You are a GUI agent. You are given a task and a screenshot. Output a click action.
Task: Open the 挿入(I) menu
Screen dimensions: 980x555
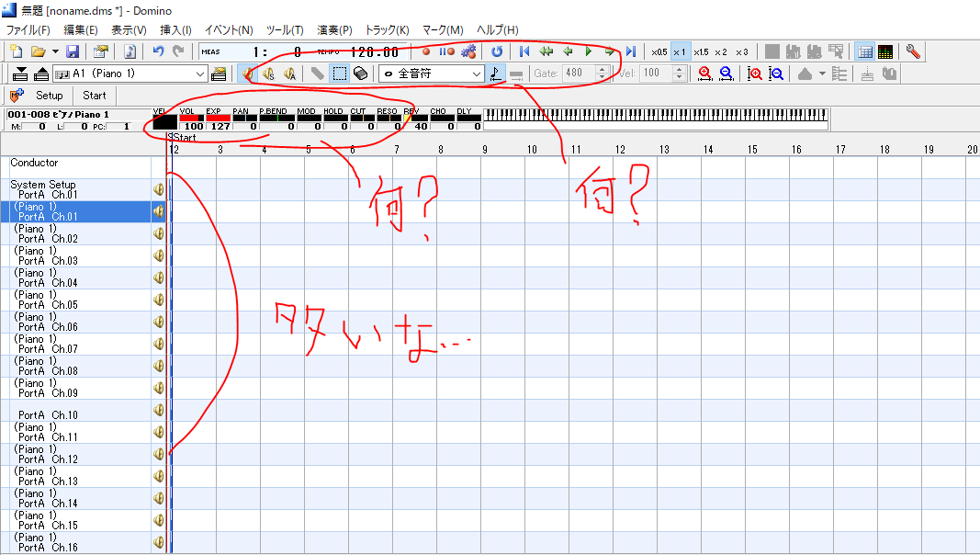[175, 30]
